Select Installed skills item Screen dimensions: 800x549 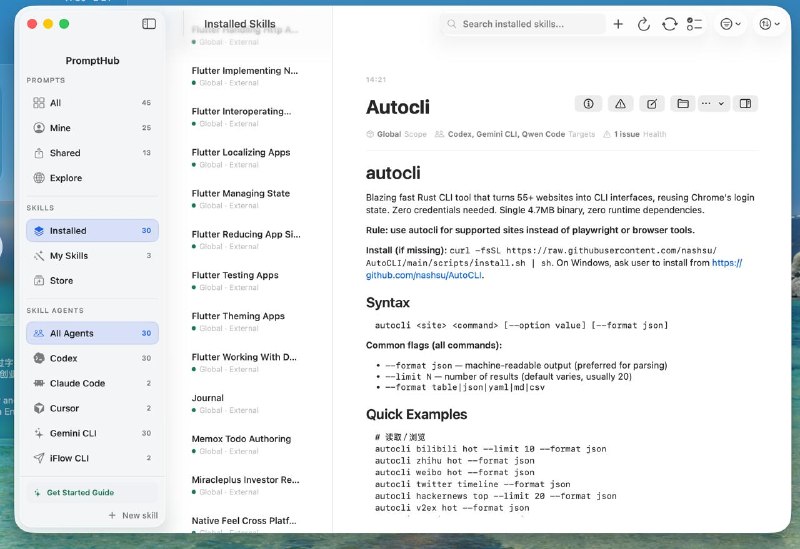tap(92, 231)
